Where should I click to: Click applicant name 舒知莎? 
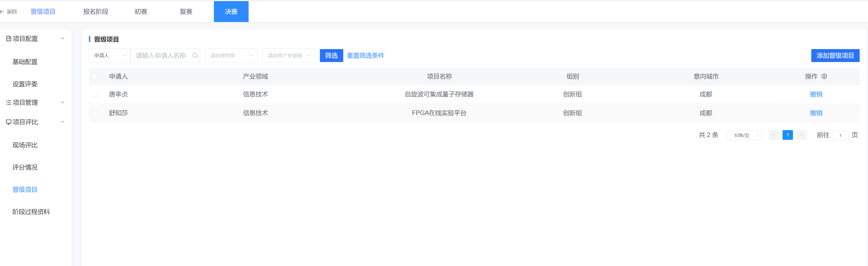(x=118, y=113)
